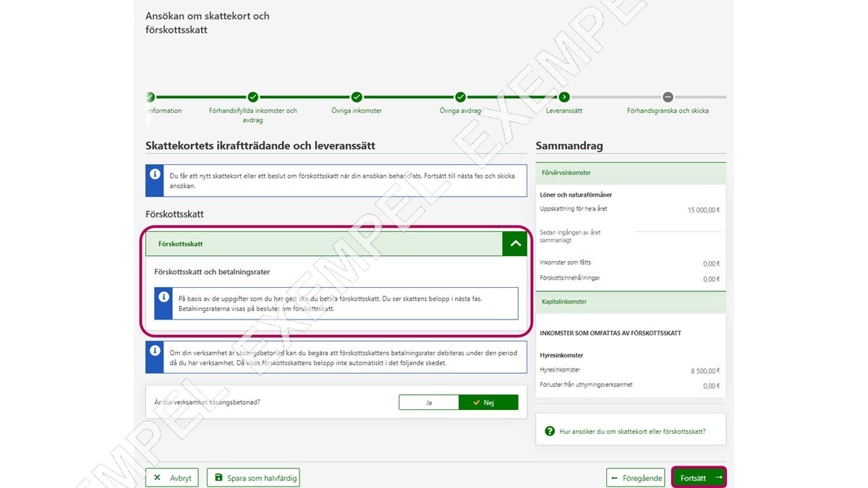This screenshot has width=868, height=488.
Task: Click the Förvärvsinkomster summary header
Action: (x=631, y=173)
